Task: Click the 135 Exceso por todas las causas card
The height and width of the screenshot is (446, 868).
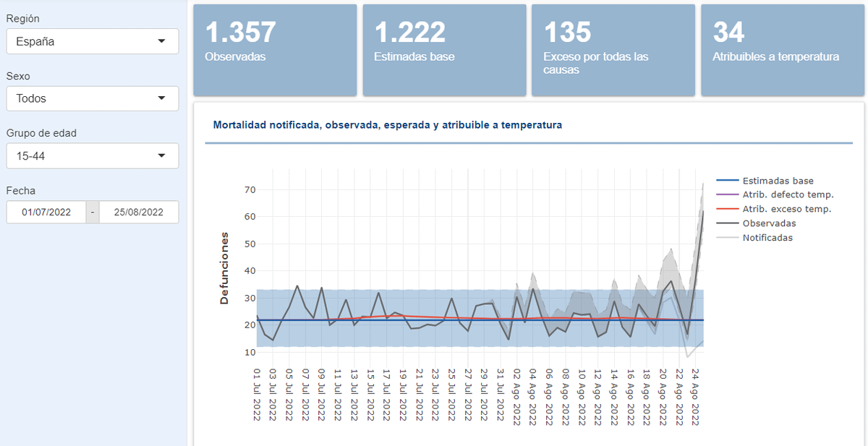Action: click(x=613, y=50)
